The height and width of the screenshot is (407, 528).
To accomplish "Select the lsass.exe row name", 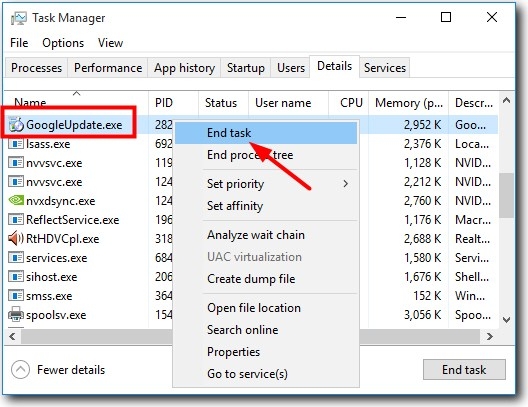I will [48, 144].
